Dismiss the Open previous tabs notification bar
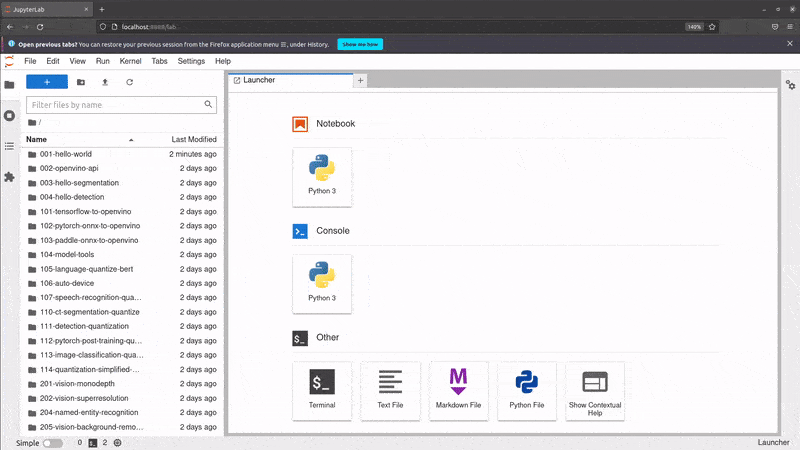Screen dimensions: 800x450 [790, 44]
